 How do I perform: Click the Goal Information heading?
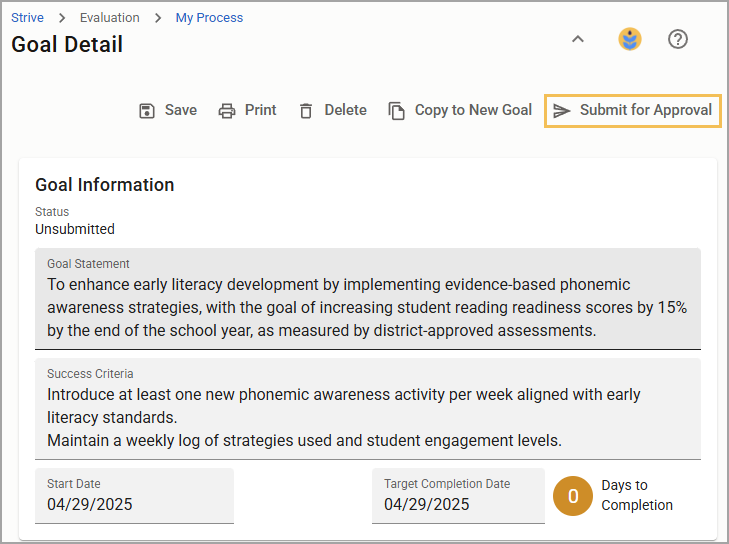point(105,185)
